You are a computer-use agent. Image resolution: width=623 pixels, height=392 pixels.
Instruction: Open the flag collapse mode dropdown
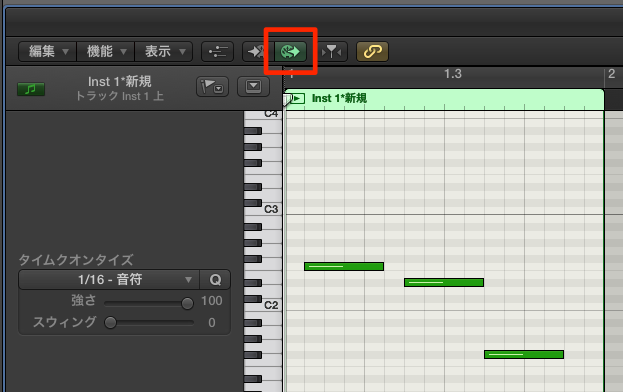(x=213, y=87)
